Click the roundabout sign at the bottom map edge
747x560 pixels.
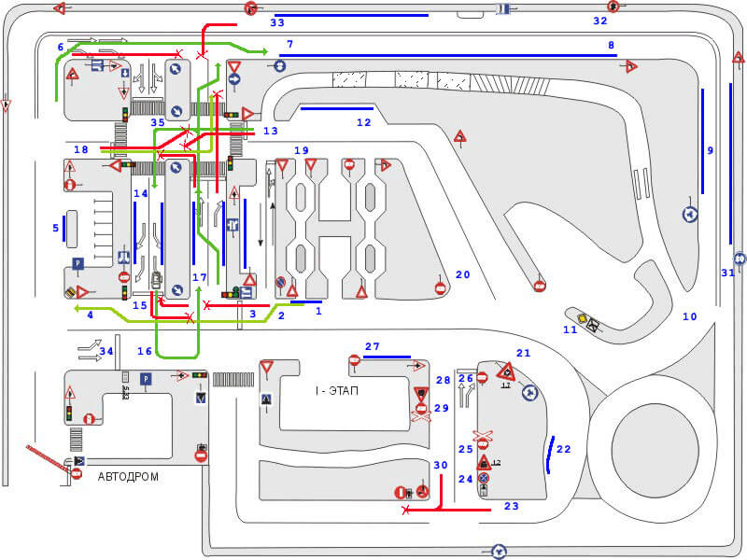coord(499,552)
